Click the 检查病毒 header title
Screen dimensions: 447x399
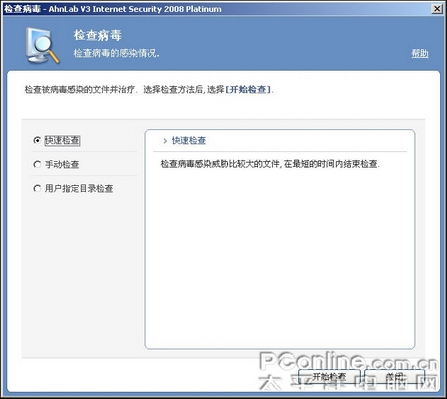tap(98, 35)
